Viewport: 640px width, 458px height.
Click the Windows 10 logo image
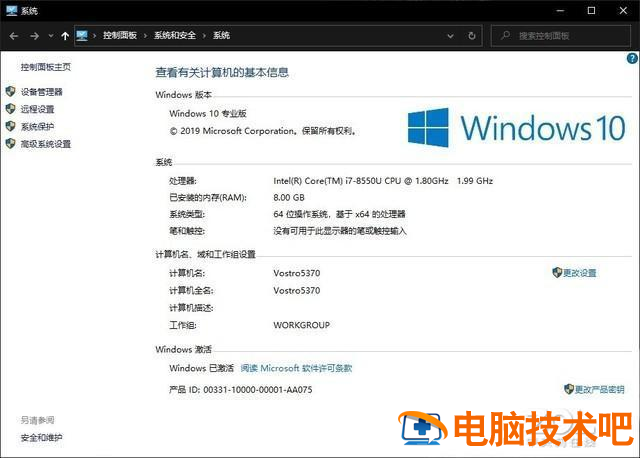point(516,128)
